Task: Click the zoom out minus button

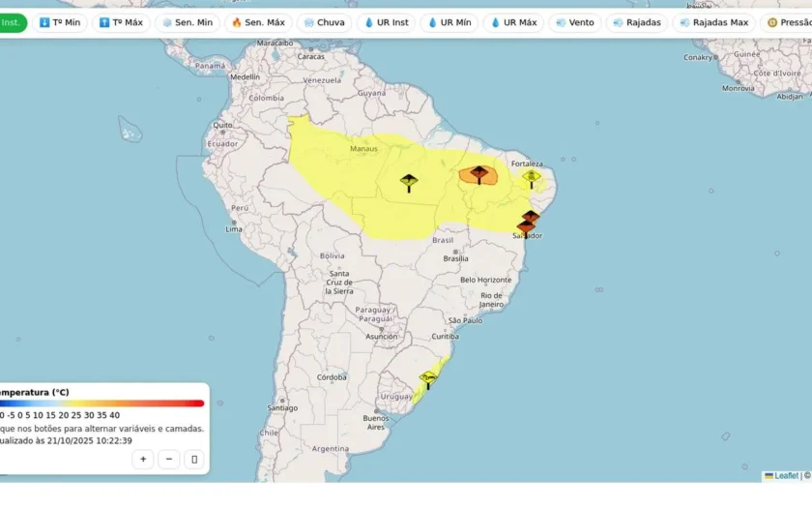Action: click(x=169, y=460)
